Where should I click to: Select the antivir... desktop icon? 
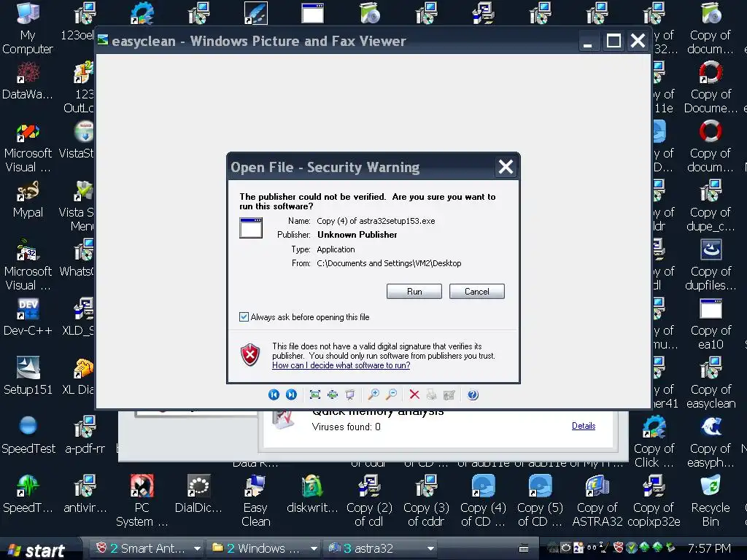pyautogui.click(x=85, y=494)
